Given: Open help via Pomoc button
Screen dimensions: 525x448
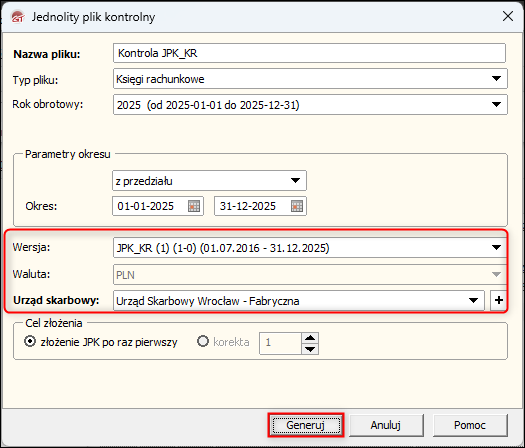Looking at the screenshot, I should (x=470, y=425).
